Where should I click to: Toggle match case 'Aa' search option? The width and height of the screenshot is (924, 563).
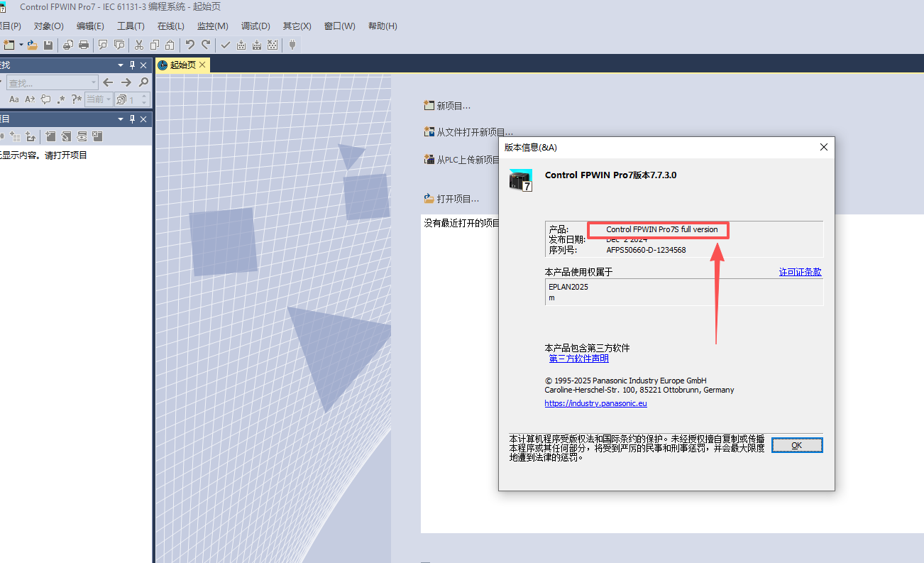pyautogui.click(x=14, y=99)
